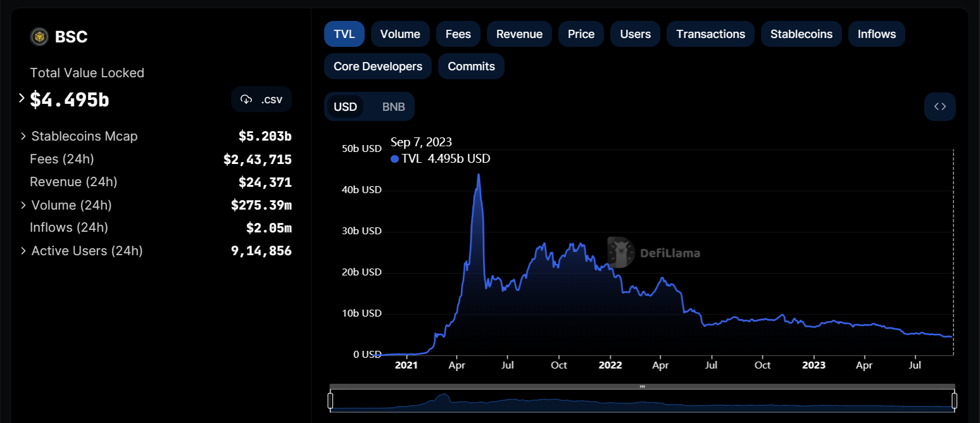Toggle the Price chart metric
Screen dimensions: 980x423
[x=581, y=34]
